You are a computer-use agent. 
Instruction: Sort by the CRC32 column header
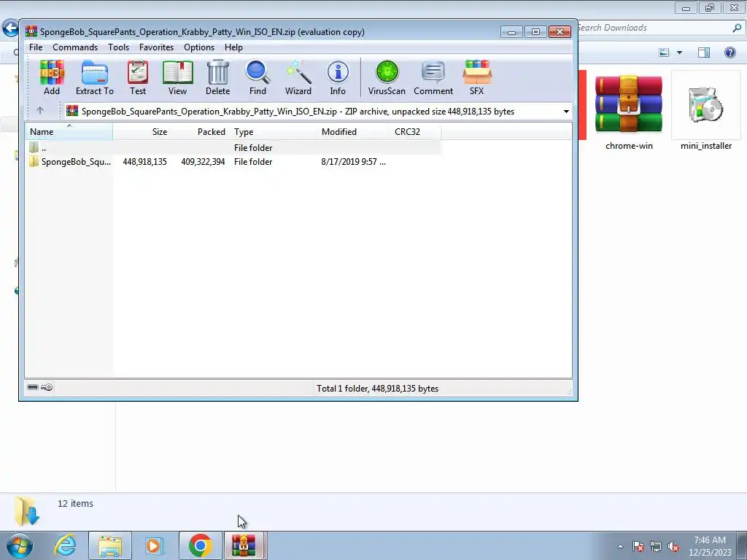click(415, 131)
